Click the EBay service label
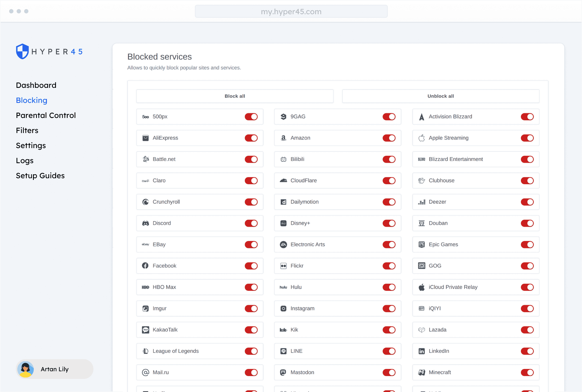 159,244
